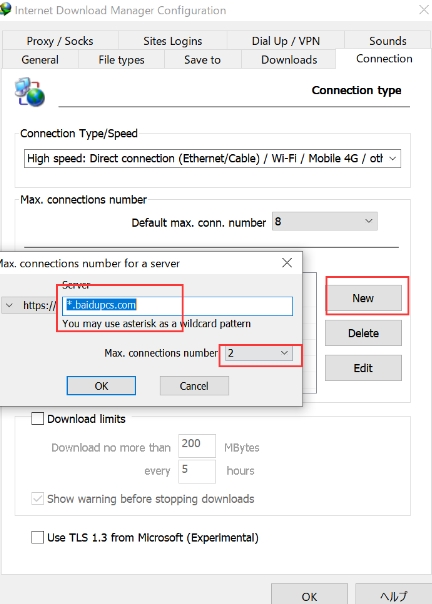Confirm the server dialog with OK

click(101, 386)
